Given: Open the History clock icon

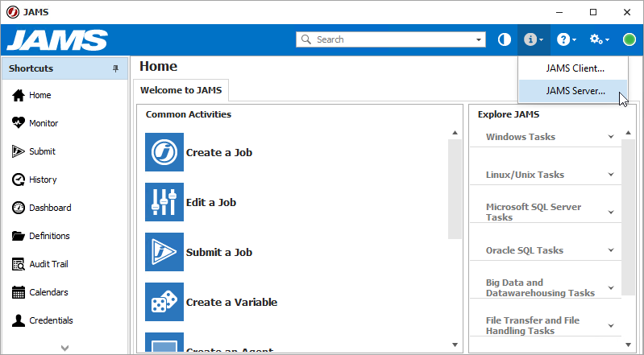Looking at the screenshot, I should (19, 180).
